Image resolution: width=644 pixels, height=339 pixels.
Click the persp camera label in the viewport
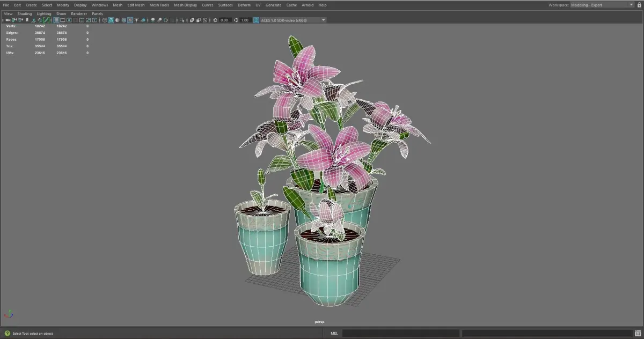coord(319,322)
